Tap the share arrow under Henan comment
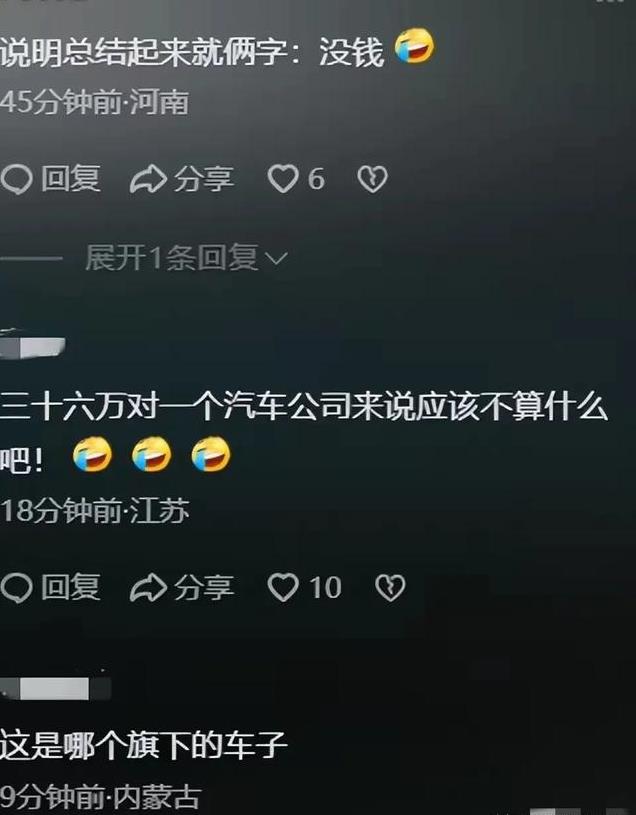This screenshot has width=636, height=815. point(148,179)
